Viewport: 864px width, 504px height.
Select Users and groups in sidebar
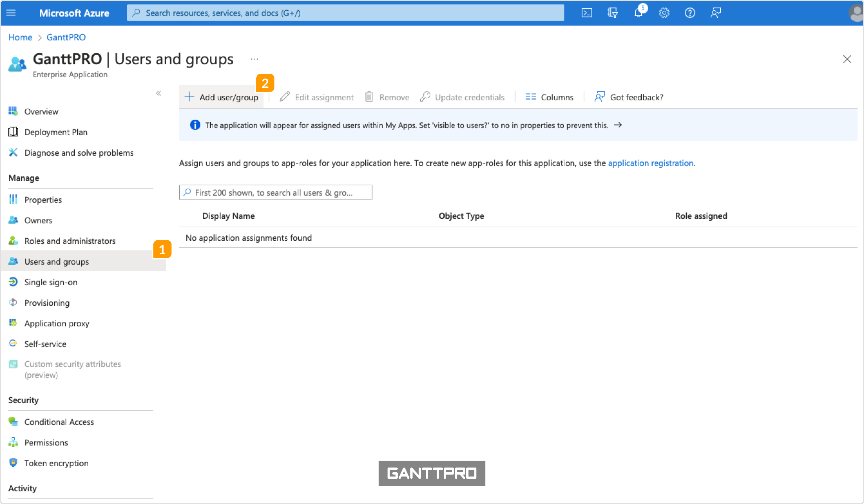[x=84, y=261]
